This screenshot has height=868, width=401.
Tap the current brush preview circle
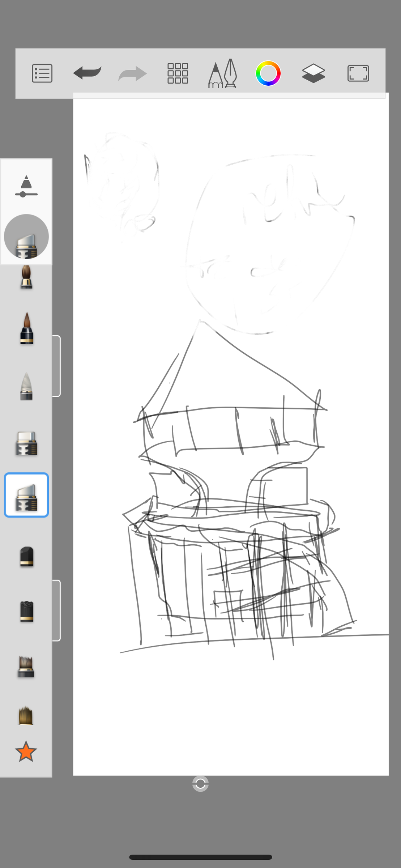point(26,237)
